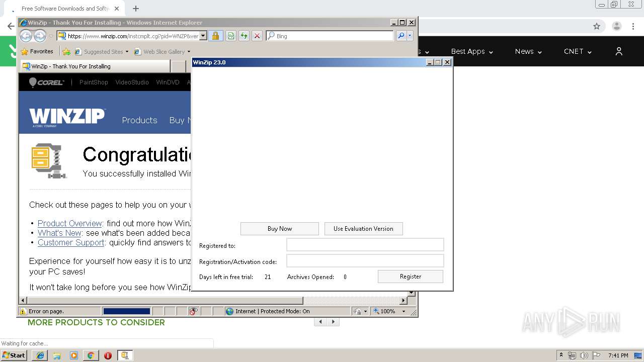Click carousel next arrow below IE window
The image size is (644, 362).
333,322
